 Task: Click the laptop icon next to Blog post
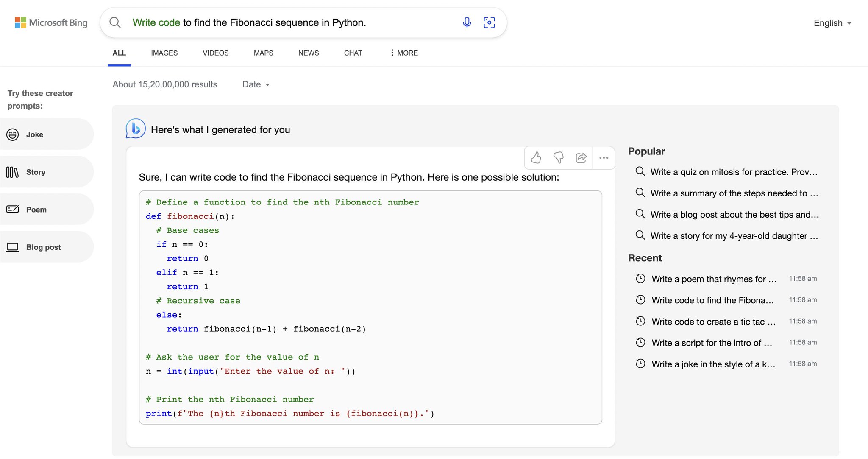13,247
